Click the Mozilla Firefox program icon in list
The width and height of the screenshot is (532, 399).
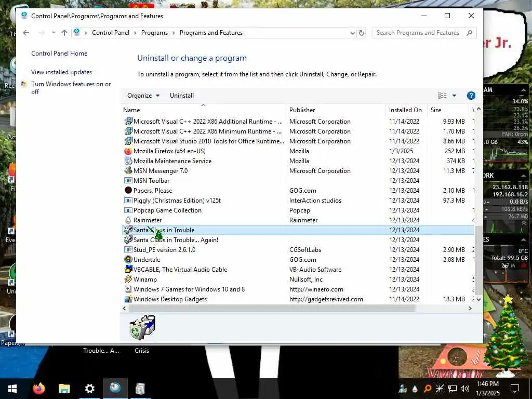click(x=128, y=151)
